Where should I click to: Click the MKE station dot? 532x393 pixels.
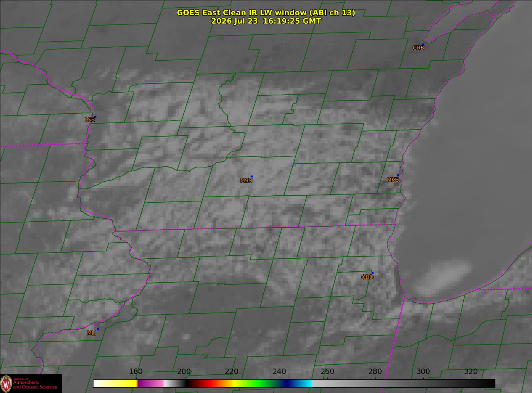pos(398,176)
